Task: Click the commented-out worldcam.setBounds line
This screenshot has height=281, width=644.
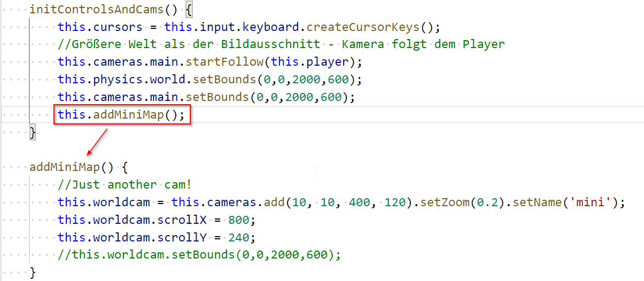Action: coord(199,255)
